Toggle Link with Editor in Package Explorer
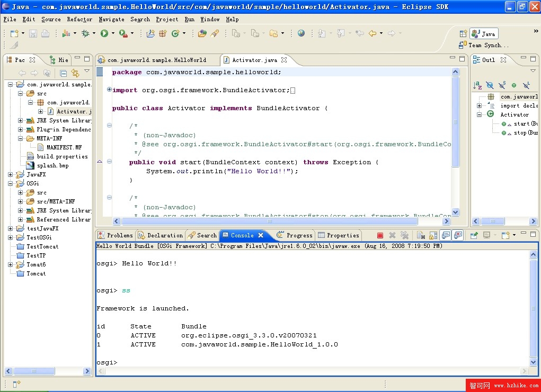The image size is (541, 392). pyautogui.click(x=75, y=73)
